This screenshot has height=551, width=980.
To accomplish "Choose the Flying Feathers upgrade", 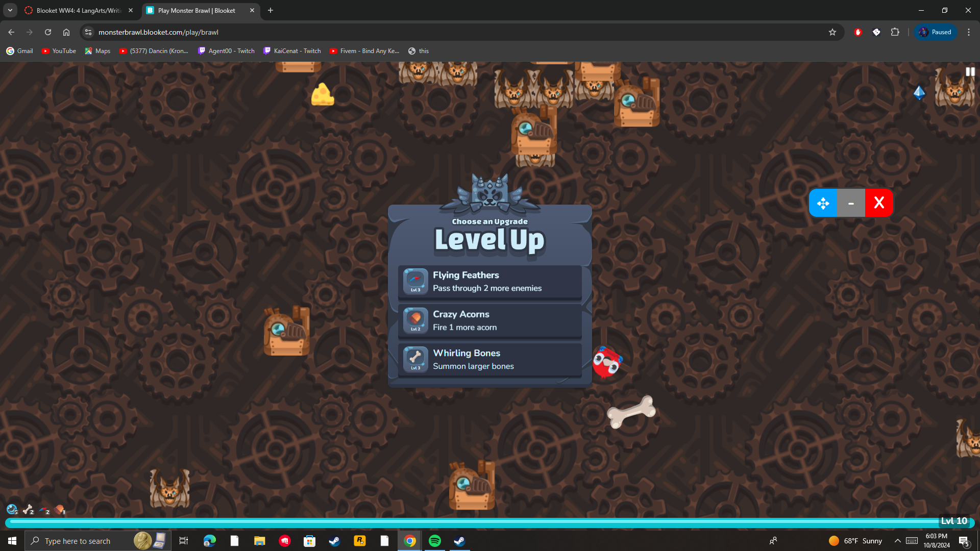I will coord(489,282).
